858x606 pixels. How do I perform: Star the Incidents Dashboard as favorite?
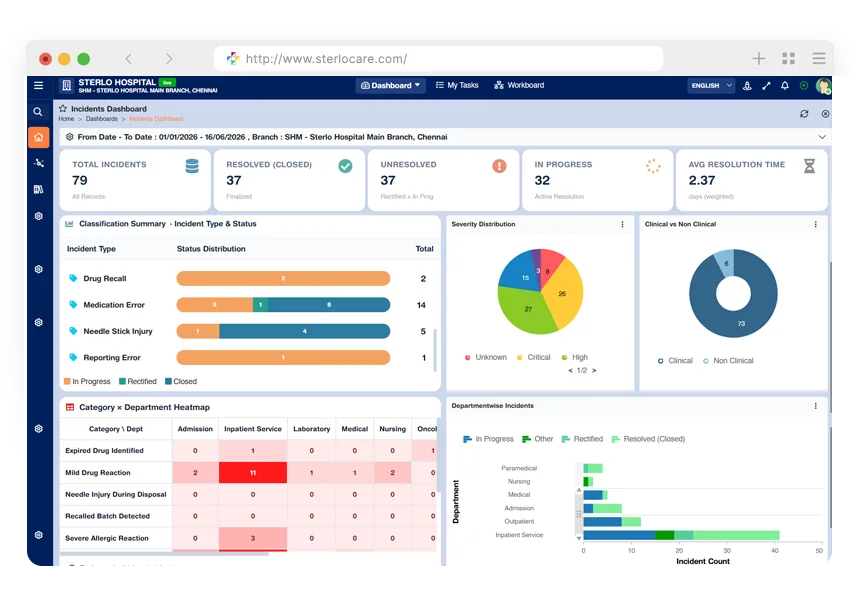coord(63,108)
